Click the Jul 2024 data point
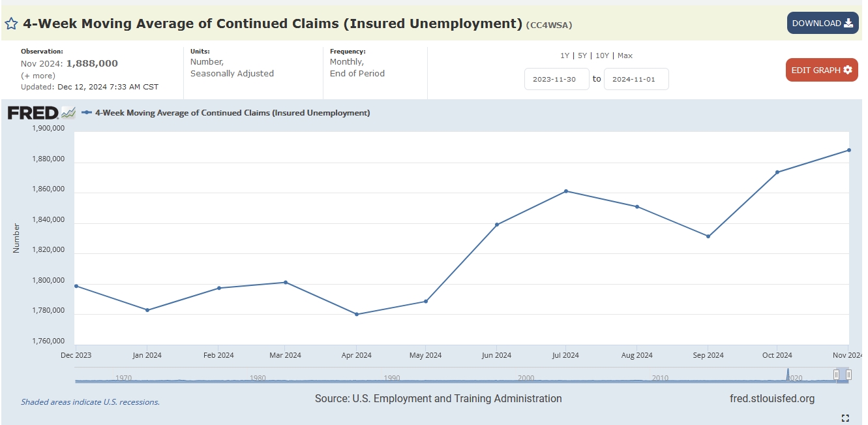 pos(566,191)
